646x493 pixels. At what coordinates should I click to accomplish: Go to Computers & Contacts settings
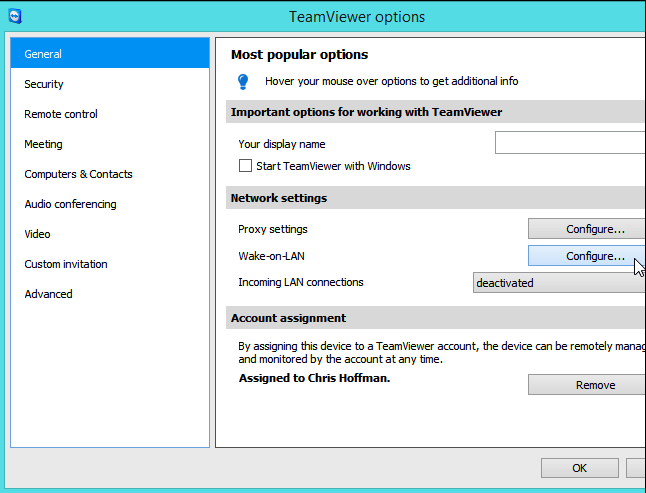[x=110, y=174]
